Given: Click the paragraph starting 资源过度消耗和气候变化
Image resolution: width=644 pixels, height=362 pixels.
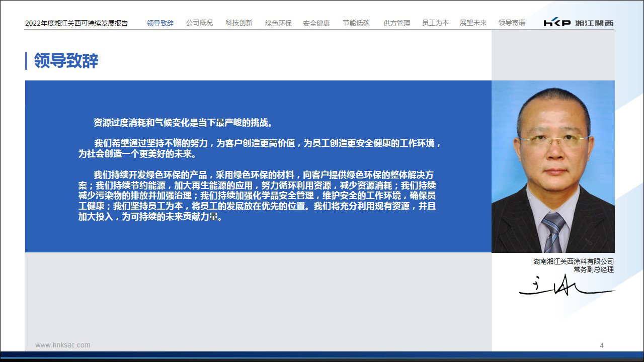Looking at the screenshot, I should point(184,123).
